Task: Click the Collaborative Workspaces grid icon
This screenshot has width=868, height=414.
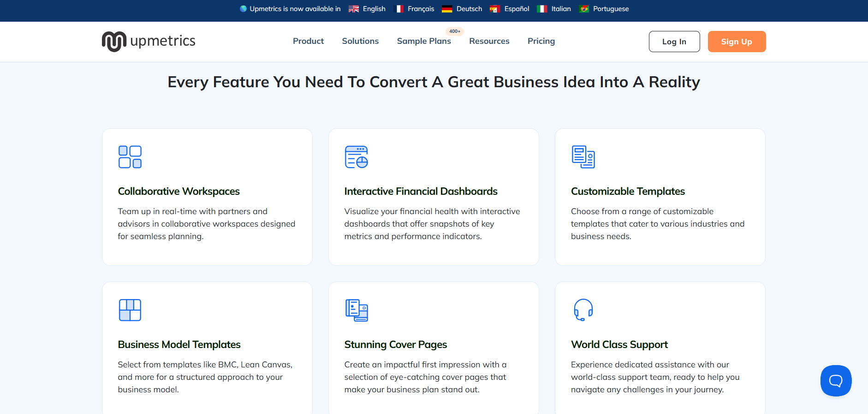Action: (x=130, y=157)
